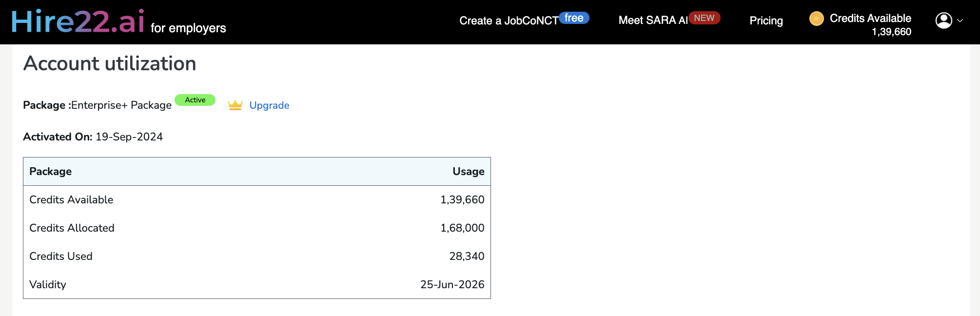This screenshot has width=980, height=316.
Task: Click the Upgrade link
Action: [x=269, y=105]
